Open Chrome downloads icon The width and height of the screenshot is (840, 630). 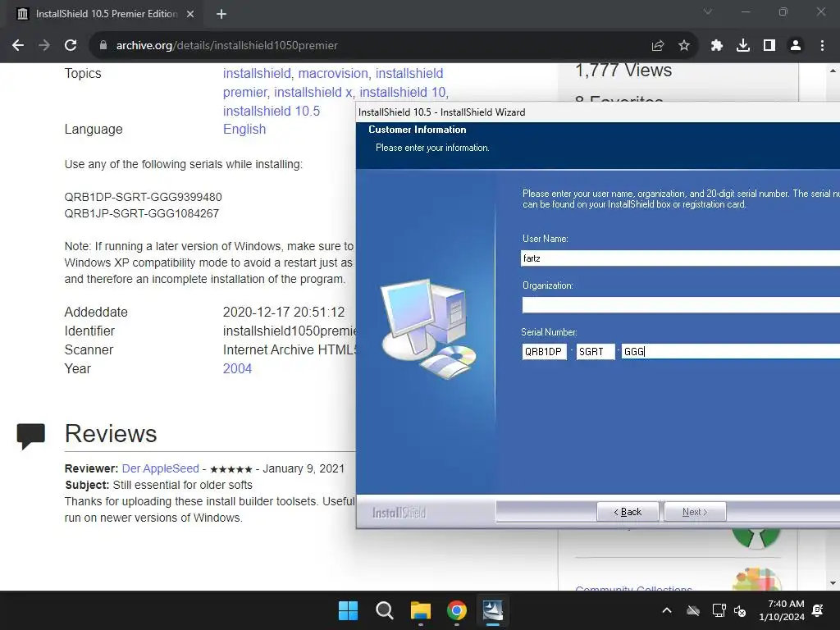coord(743,46)
